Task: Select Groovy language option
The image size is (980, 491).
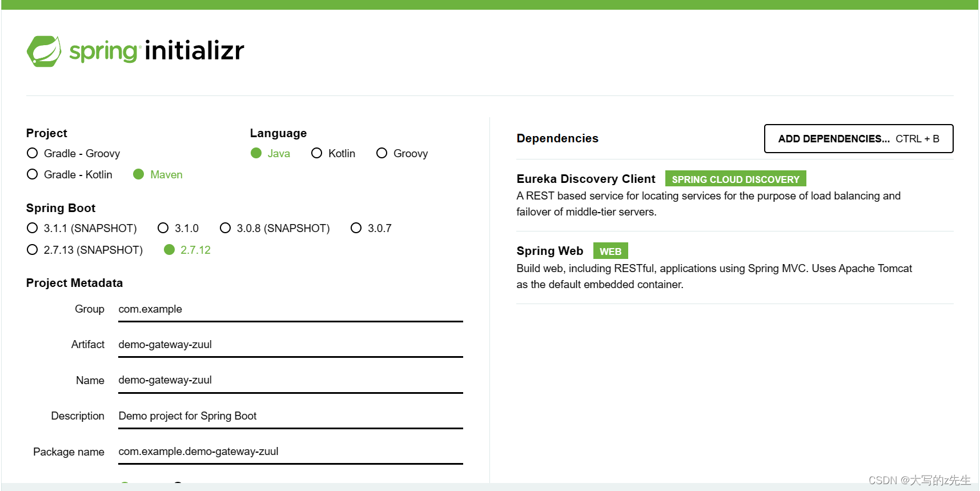Action: click(x=402, y=153)
